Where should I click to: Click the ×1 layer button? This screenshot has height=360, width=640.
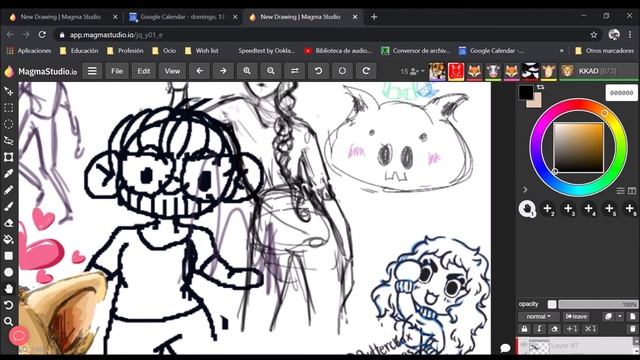tap(590, 329)
